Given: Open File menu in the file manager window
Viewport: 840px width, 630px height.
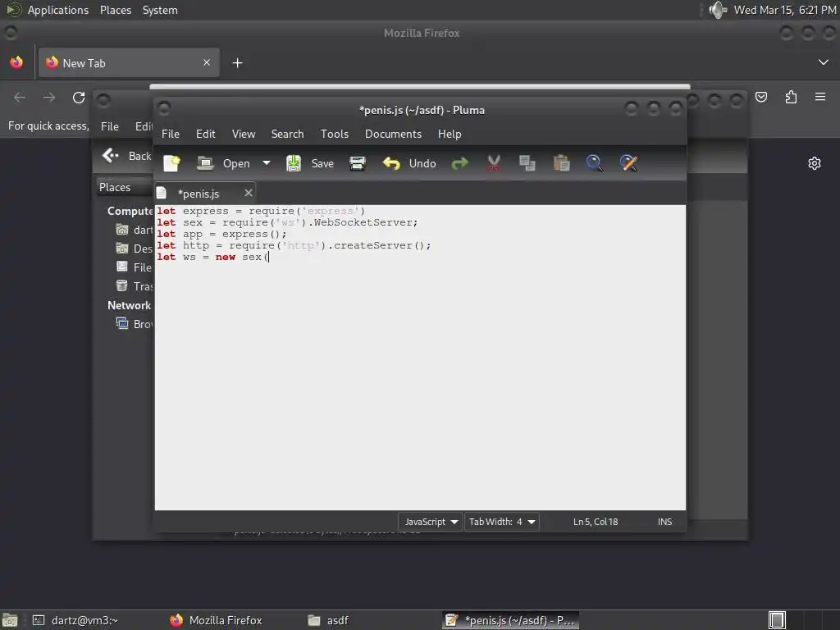Looking at the screenshot, I should click(110, 126).
